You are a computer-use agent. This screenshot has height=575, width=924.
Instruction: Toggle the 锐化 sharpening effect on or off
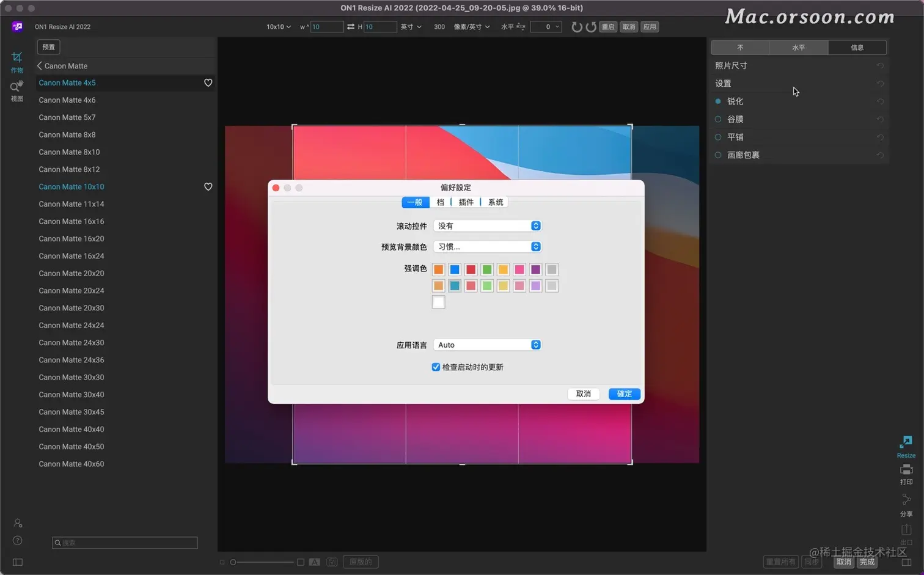tap(718, 101)
